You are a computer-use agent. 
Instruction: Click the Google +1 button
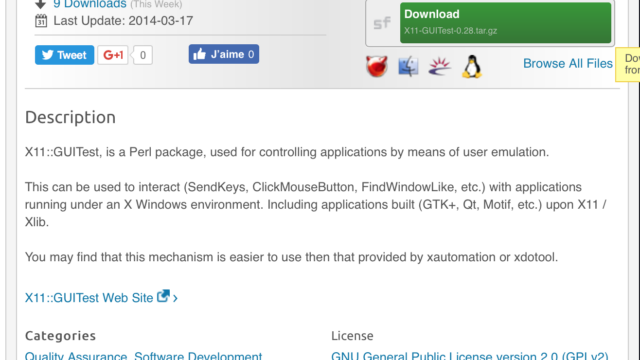(x=113, y=55)
